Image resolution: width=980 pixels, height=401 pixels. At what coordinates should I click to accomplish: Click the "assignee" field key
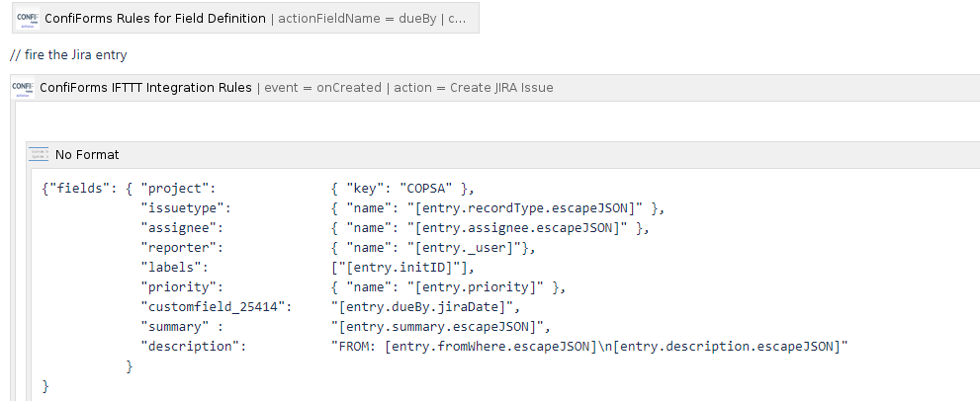[x=183, y=228]
